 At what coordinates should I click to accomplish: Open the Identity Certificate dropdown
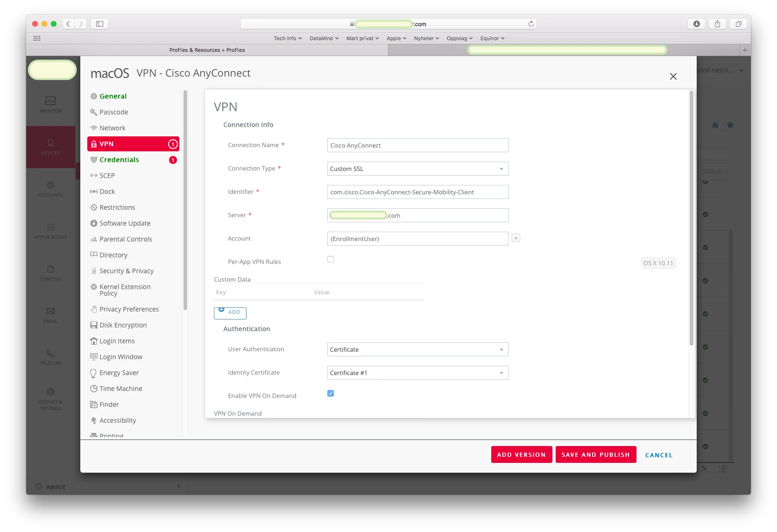tap(417, 373)
